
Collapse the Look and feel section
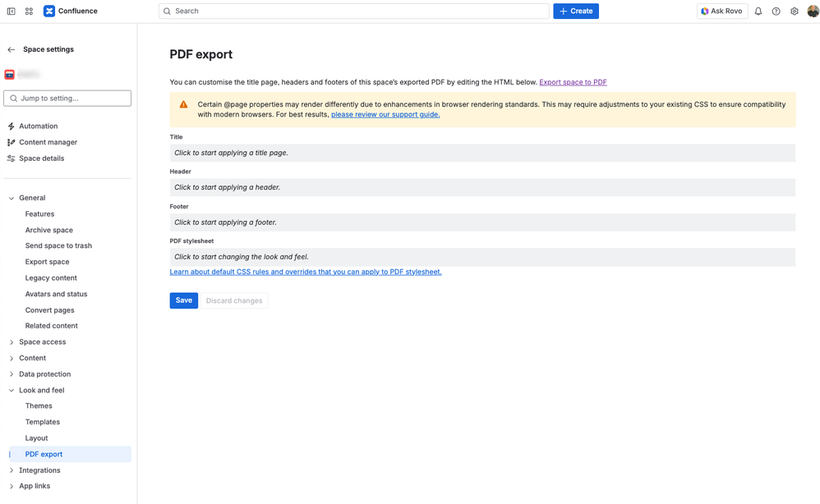(x=11, y=390)
